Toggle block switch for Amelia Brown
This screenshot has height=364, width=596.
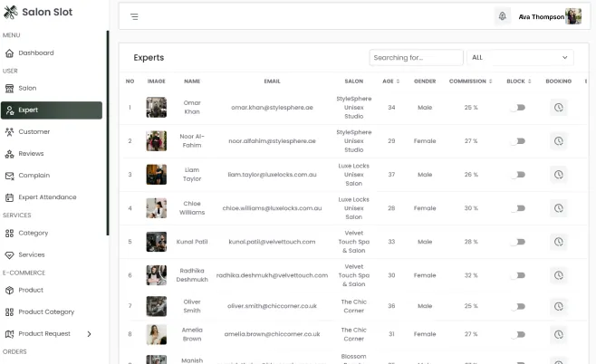click(x=518, y=334)
